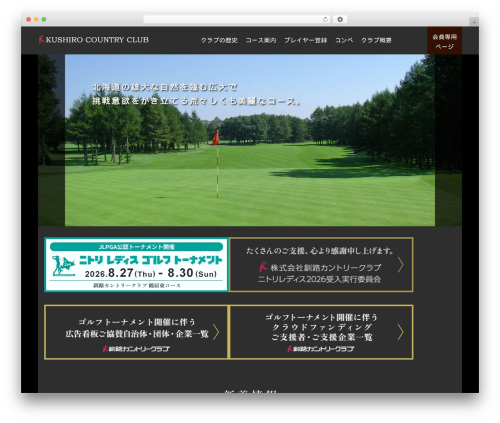The height and width of the screenshot is (423, 500).
Task: Open the ニトリレディス2026受入実行委員会 thank-you banner
Action: 321,265
